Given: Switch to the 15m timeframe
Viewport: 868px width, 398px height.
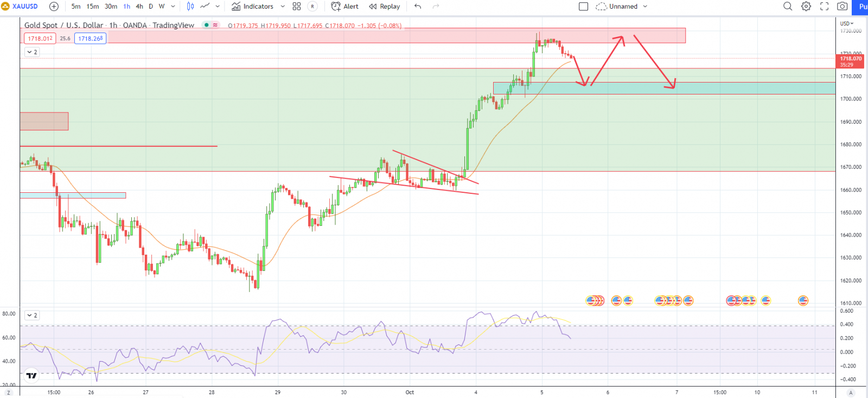Looking at the screenshot, I should coord(93,7).
